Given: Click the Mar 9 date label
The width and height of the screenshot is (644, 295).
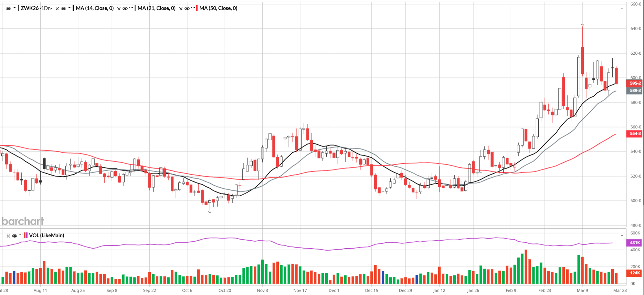Looking at the screenshot, I should [x=582, y=291].
